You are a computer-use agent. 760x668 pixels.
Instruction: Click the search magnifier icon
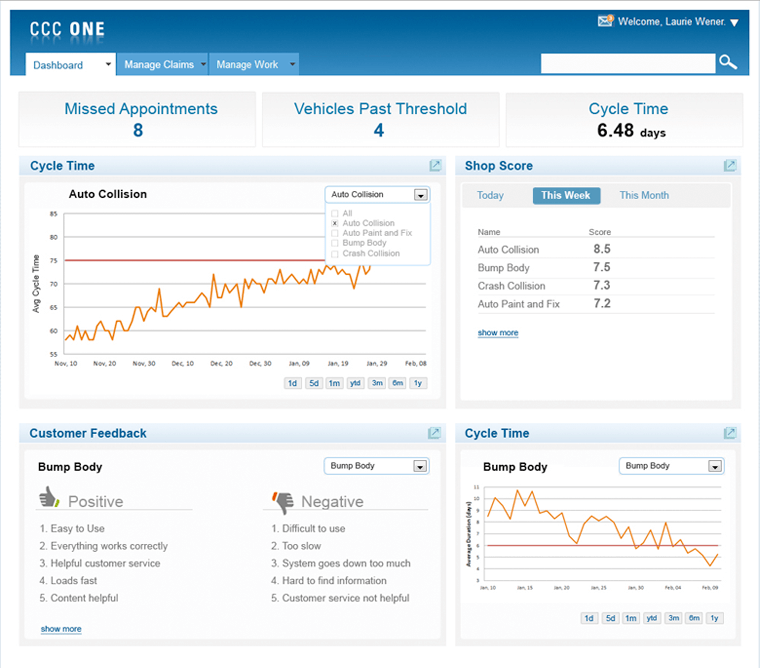pos(728,63)
